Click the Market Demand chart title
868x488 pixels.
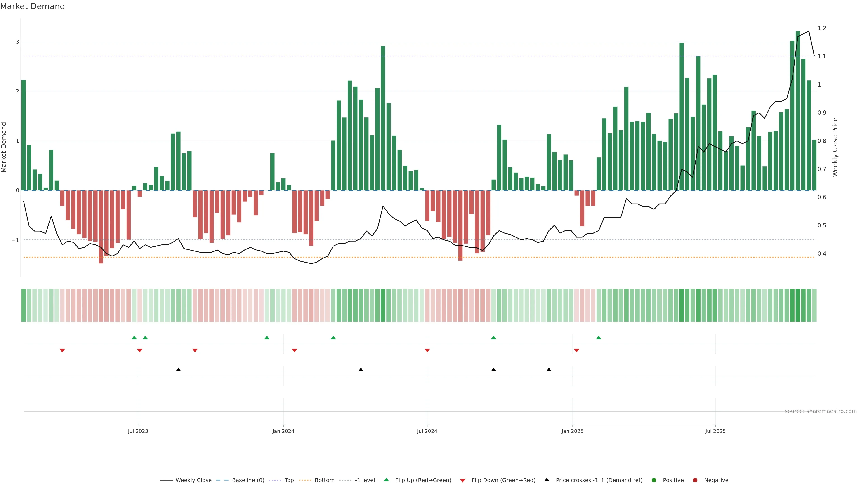32,6
